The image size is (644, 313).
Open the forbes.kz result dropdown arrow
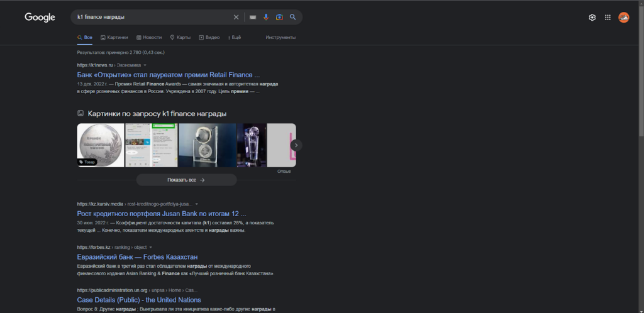pyautogui.click(x=151, y=248)
